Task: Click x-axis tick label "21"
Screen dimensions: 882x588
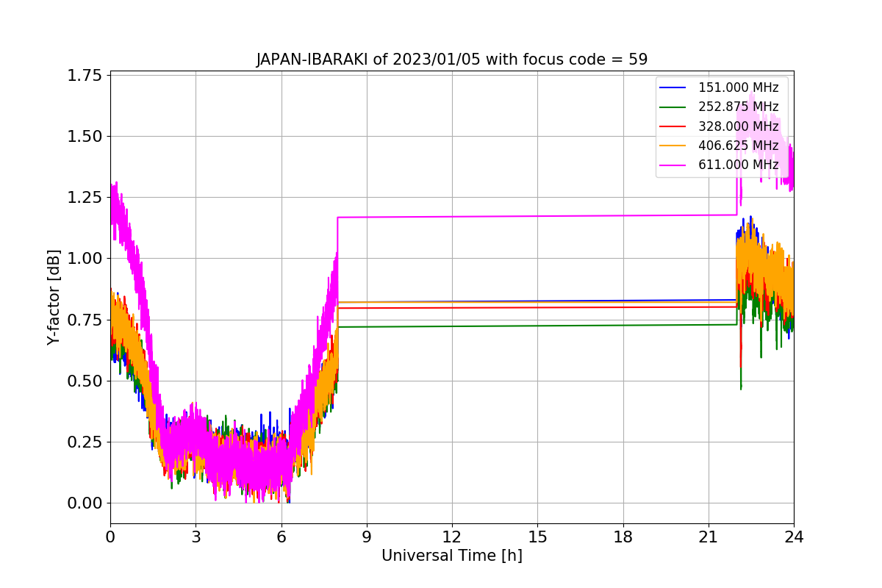Action: [708, 537]
